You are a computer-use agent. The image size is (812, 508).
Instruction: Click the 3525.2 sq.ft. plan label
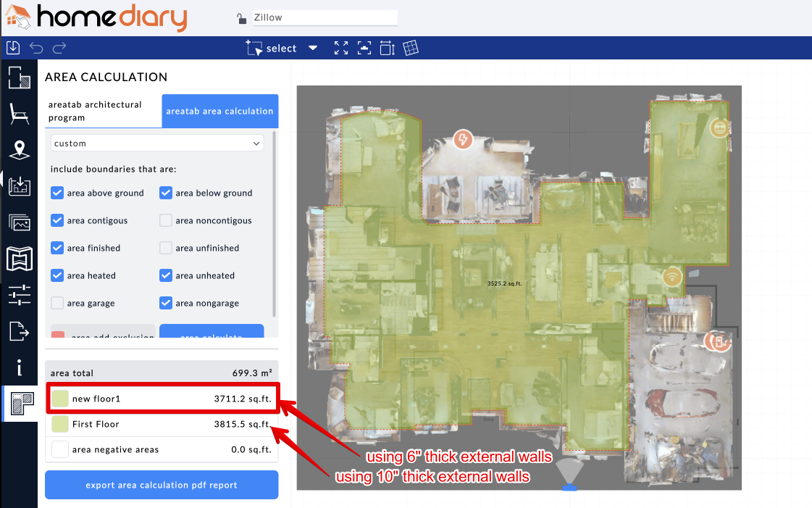pyautogui.click(x=504, y=283)
